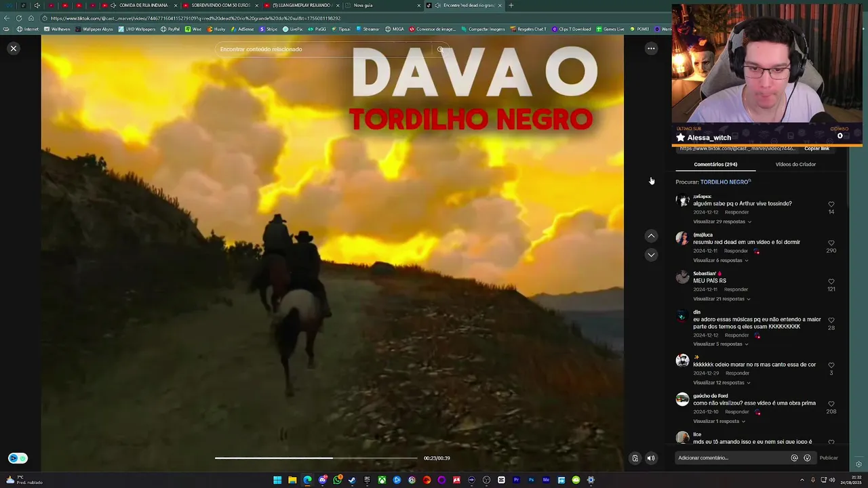This screenshot has height=488, width=868.
Task: Expand Visualizar 6 respostas
Action: click(x=720, y=260)
